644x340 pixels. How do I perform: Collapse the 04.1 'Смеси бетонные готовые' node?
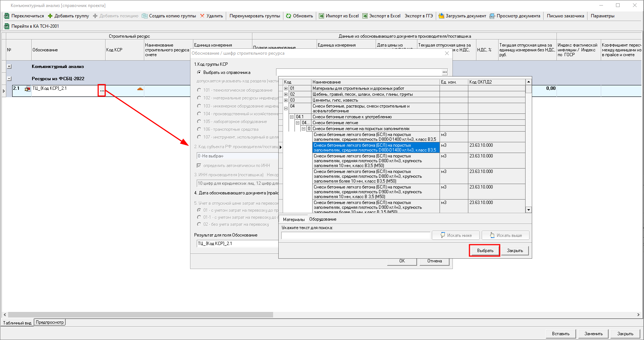point(292,117)
